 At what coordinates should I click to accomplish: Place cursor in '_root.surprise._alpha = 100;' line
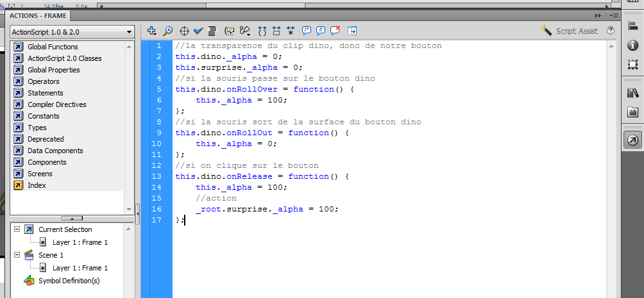pos(267,209)
